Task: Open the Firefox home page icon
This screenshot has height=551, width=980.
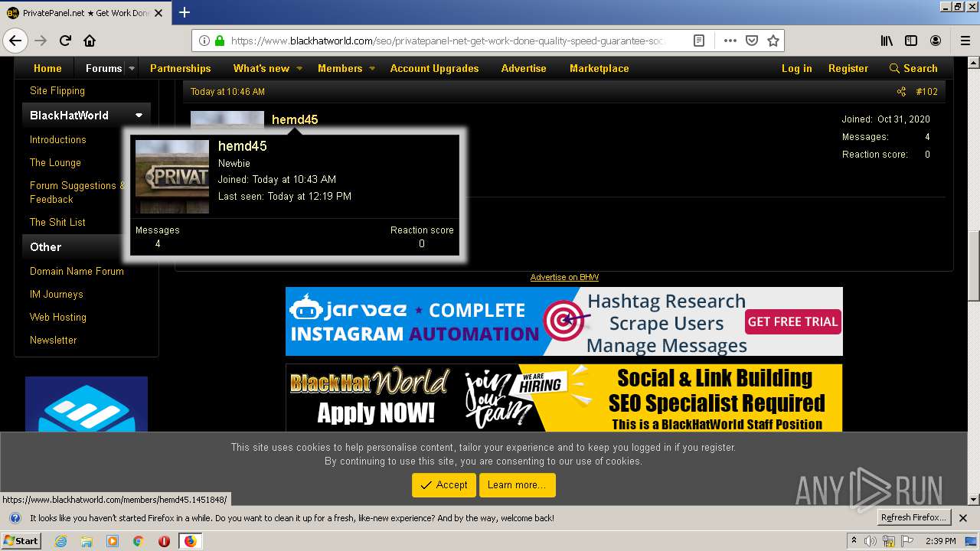Action: 90,41
